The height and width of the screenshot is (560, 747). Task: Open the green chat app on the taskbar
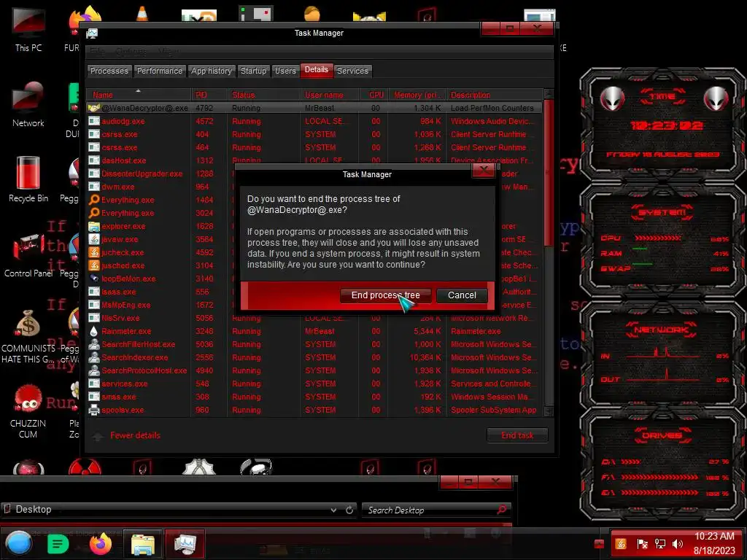[58, 544]
